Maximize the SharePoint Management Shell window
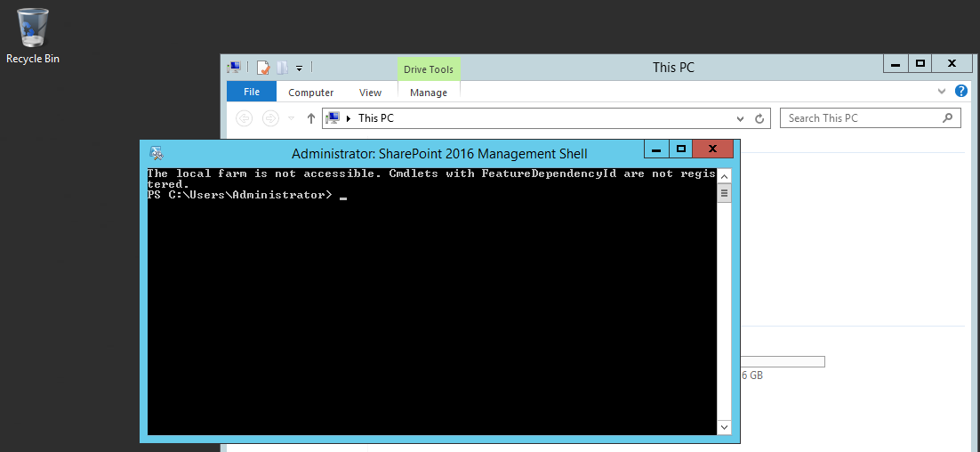Screen dimensions: 980x452 (x=681, y=149)
